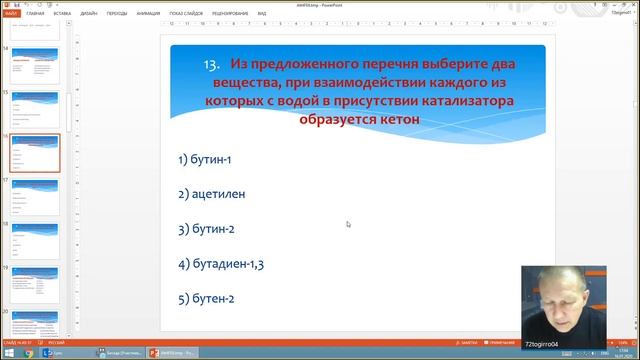Switch to the ВСТАВКА ribbon tab
The height and width of the screenshot is (360, 640).
click(62, 13)
